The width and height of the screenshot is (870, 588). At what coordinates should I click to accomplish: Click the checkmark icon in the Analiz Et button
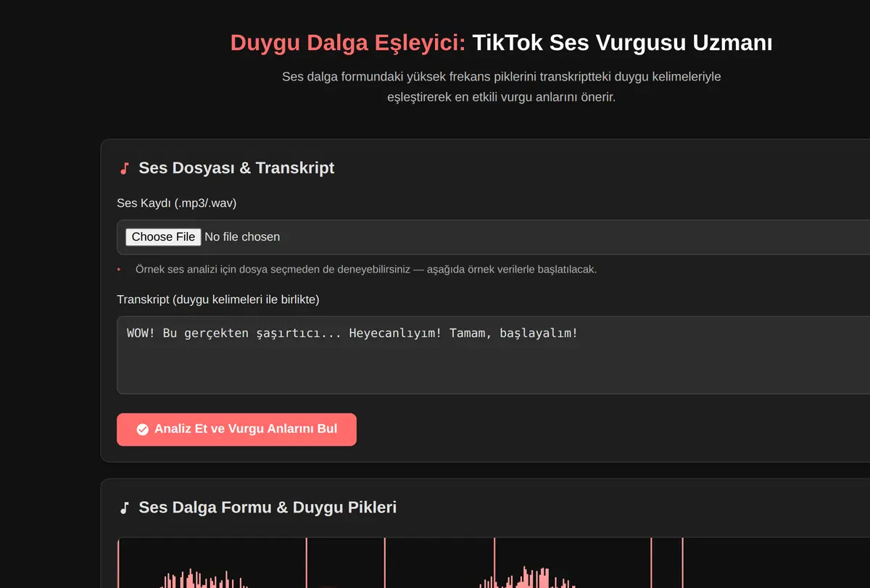[x=143, y=429]
